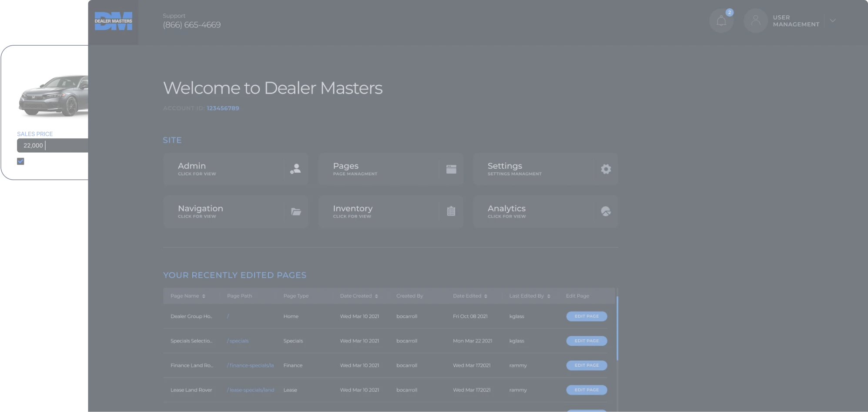The image size is (868, 412).
Task: Click the recently edited pages table scrollbar
Action: pyautogui.click(x=617, y=328)
